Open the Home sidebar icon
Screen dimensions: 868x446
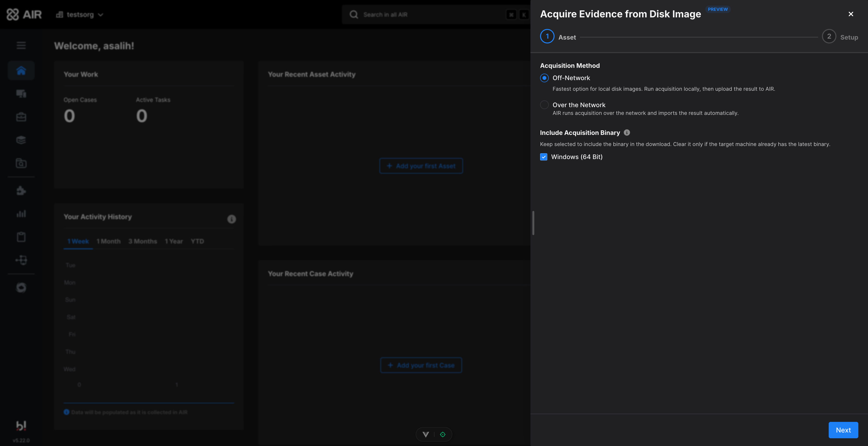click(x=21, y=70)
